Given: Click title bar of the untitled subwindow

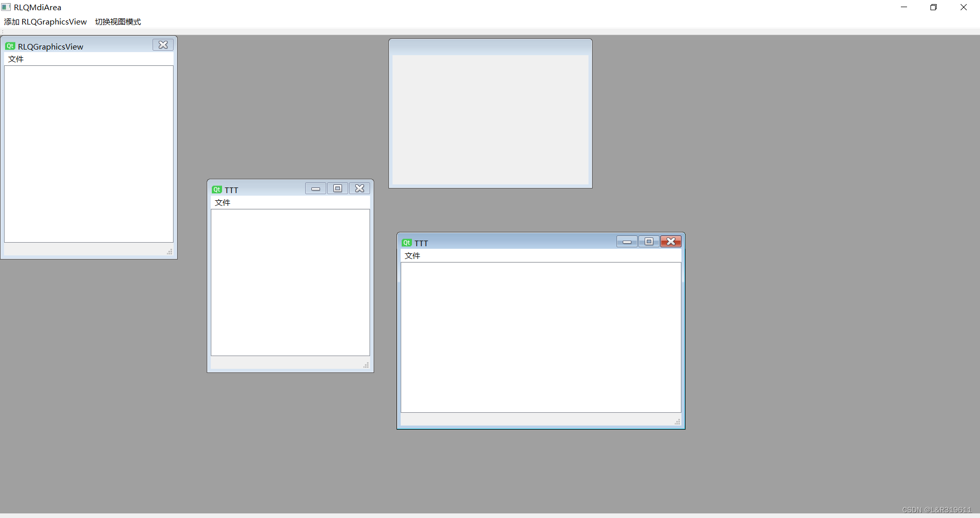Looking at the screenshot, I should click(491, 47).
